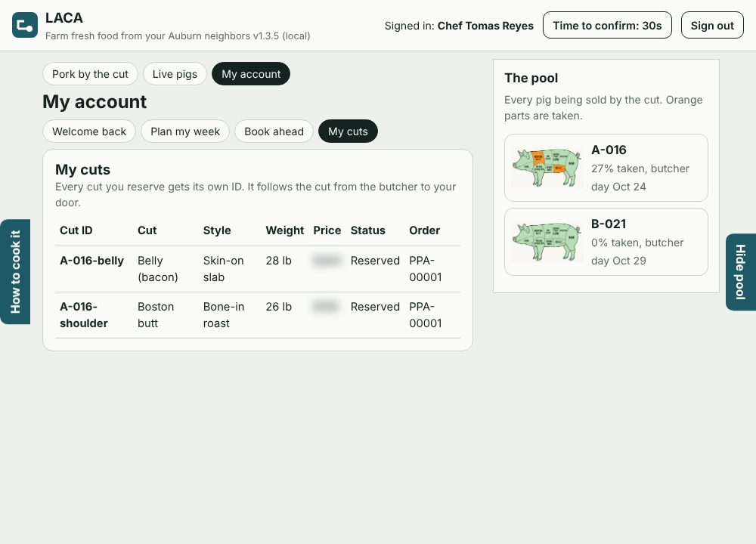Open the A-016 pig diagram thumbnail
Image resolution: width=756 pixels, height=544 pixels.
tap(547, 168)
